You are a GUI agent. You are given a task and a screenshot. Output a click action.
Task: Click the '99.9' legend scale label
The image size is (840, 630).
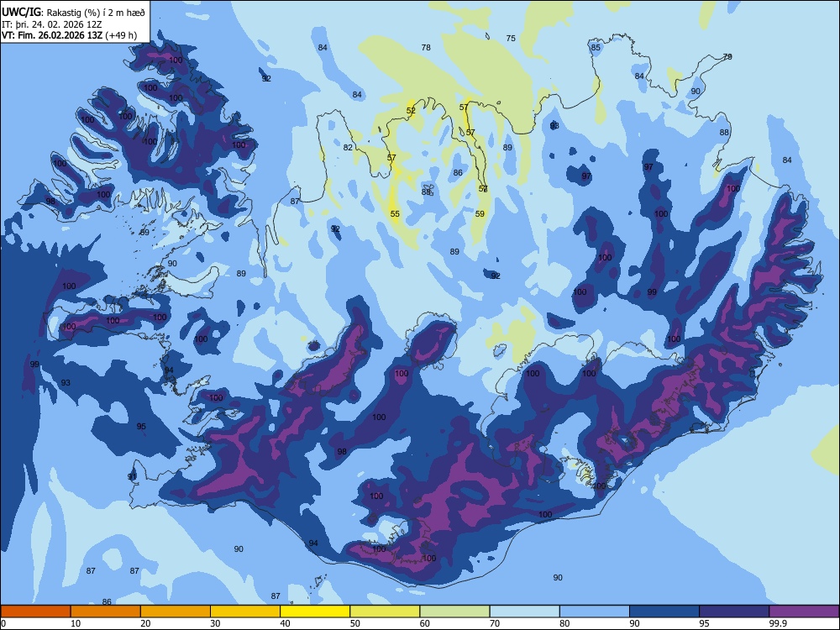pyautogui.click(x=778, y=623)
